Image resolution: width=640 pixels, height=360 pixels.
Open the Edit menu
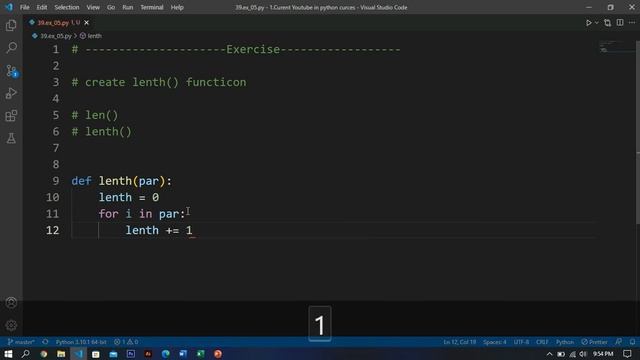pyautogui.click(x=42, y=7)
